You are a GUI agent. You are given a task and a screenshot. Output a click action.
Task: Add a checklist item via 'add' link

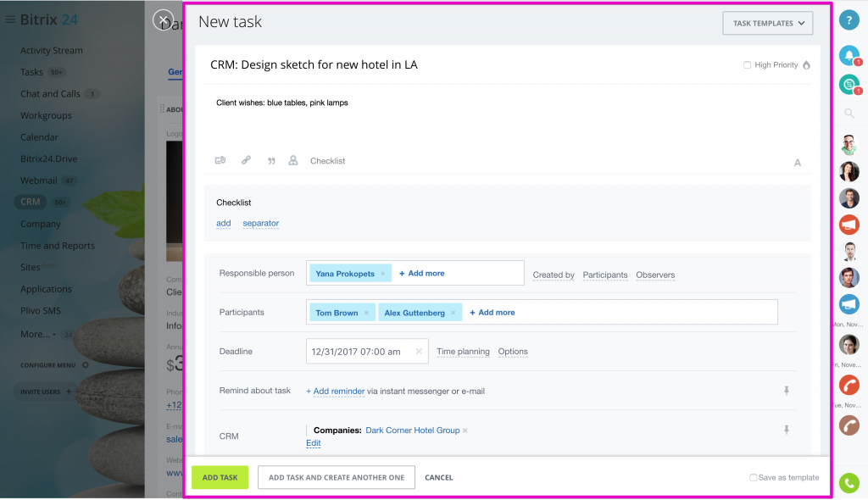[224, 223]
